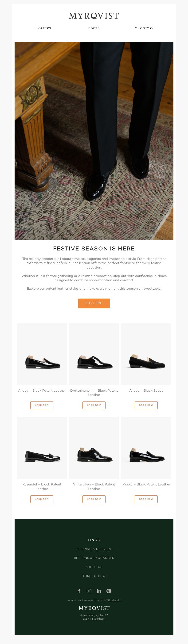Click the Unsubscribe link
Image resolution: width=188 pixels, height=644 pixels.
pyautogui.click(x=114, y=600)
